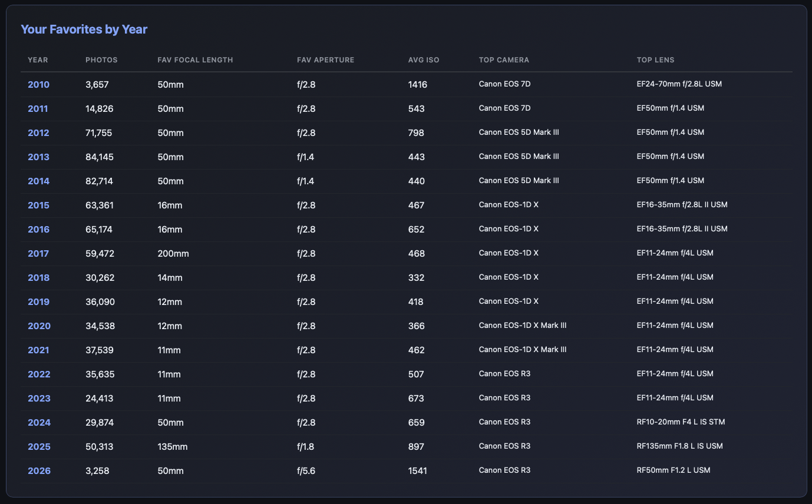The image size is (812, 504).
Task: Go to the 2015 year link
Action: (38, 205)
